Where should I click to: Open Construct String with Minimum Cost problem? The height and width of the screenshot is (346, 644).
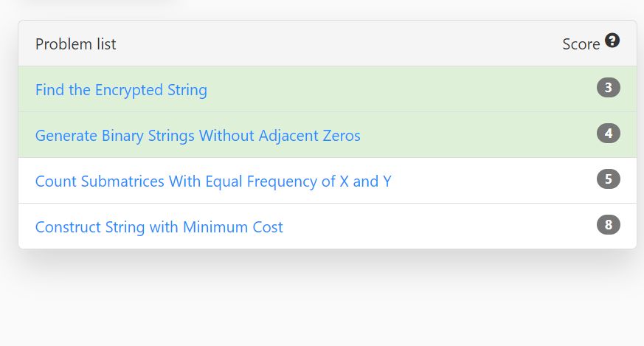pos(159,226)
